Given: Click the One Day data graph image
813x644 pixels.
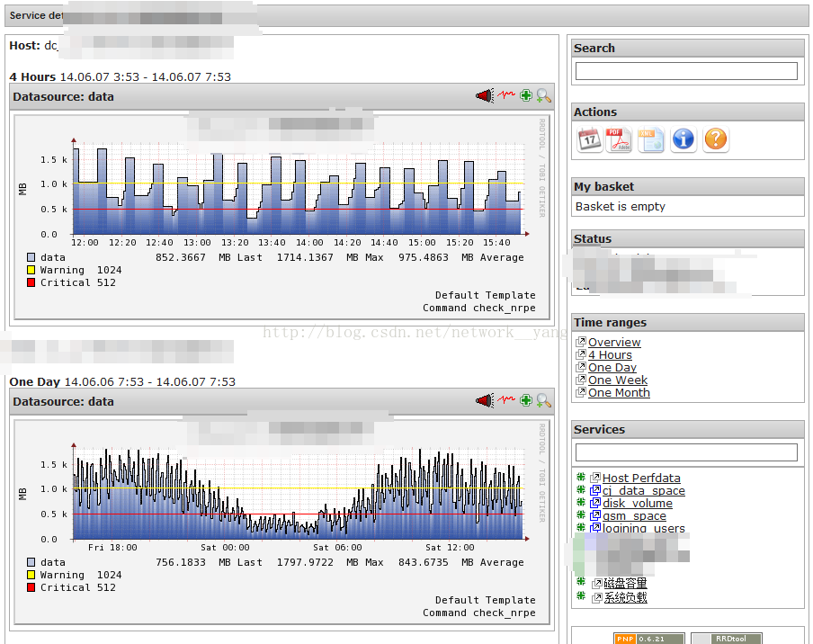Looking at the screenshot, I should tap(282, 523).
